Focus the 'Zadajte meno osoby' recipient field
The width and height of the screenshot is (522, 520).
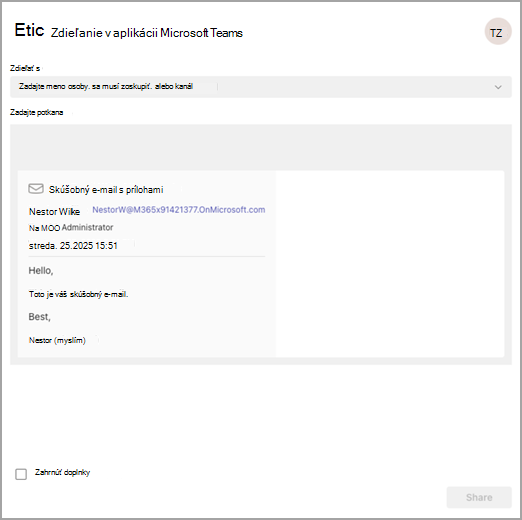coord(261,87)
